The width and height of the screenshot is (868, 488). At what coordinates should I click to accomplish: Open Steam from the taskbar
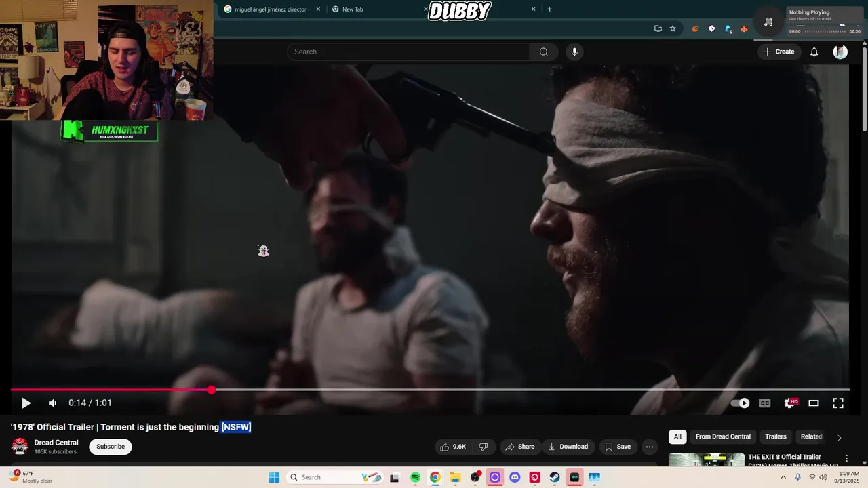(x=555, y=478)
